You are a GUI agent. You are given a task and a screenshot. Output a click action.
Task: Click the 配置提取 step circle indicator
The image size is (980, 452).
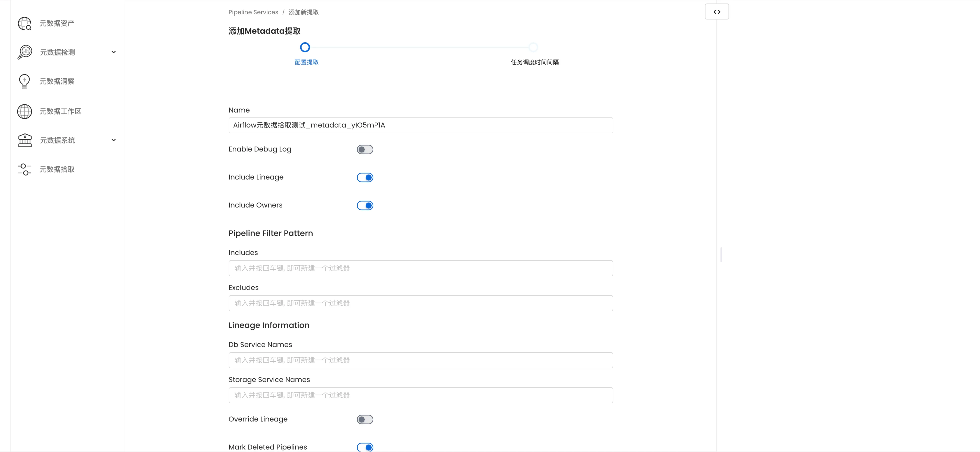coord(305,47)
